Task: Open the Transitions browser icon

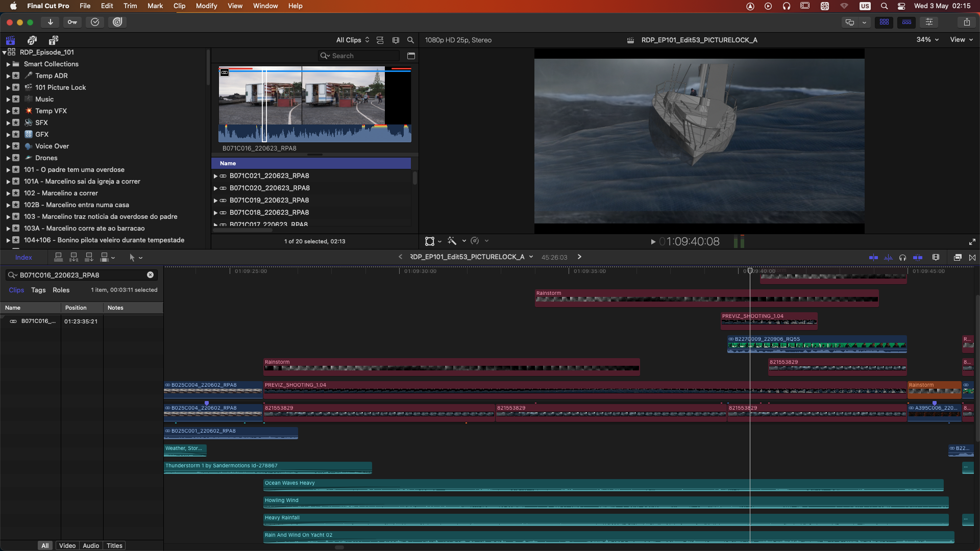Action: coord(972,257)
